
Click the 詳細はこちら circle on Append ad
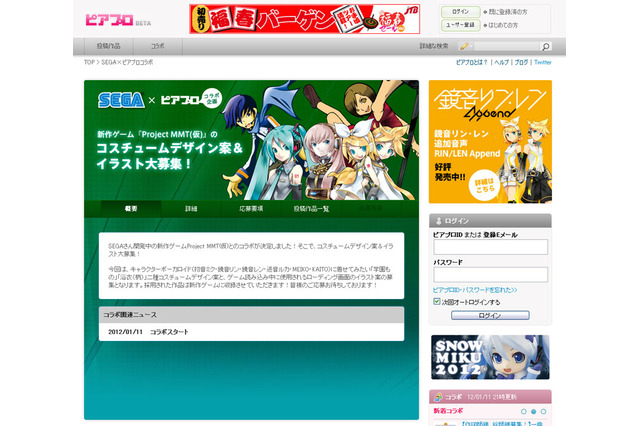point(484,186)
